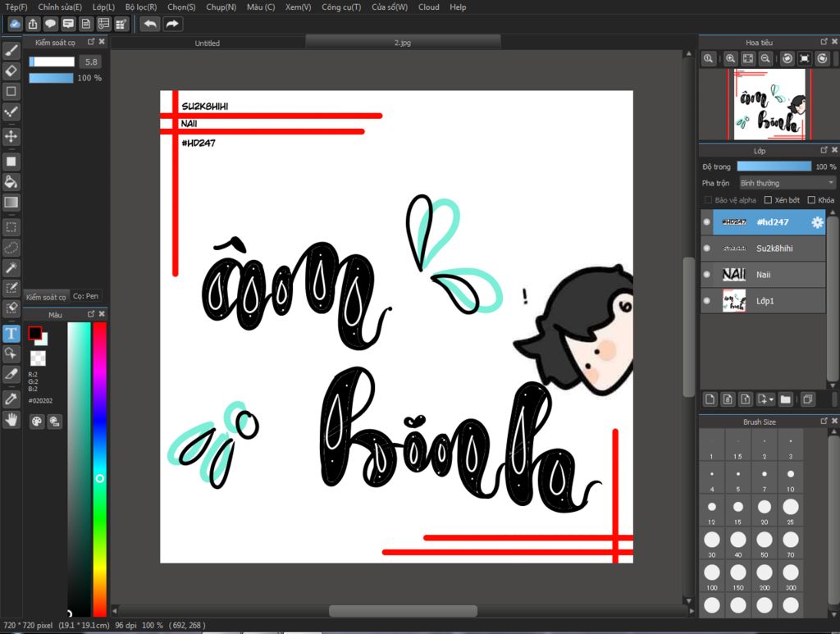Open Pha trộn blend mode dropdown
840x634 pixels.
[787, 183]
